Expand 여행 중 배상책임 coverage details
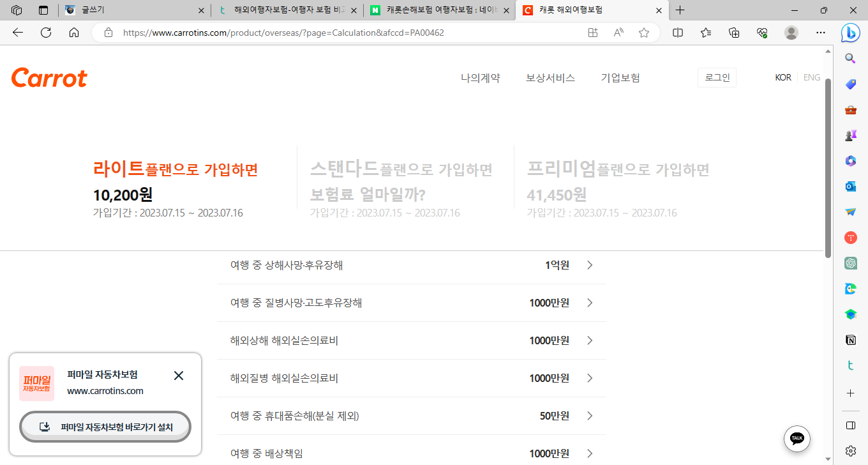Viewport: 868px width, 465px height. 589,453
